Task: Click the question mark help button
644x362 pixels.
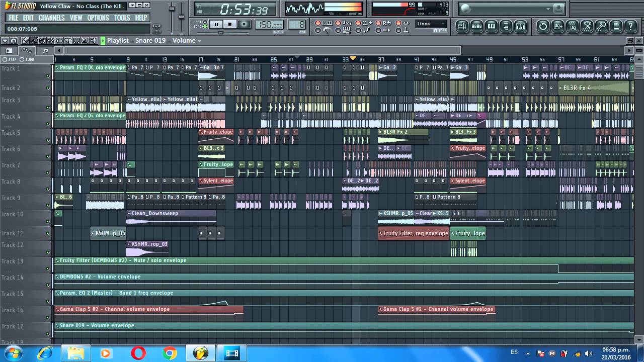Action: click(x=630, y=26)
